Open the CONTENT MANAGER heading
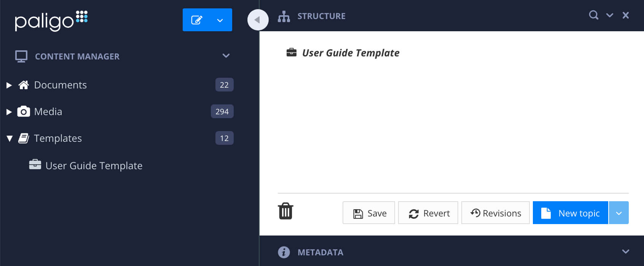Screen dimensions: 644x266 coord(77,56)
